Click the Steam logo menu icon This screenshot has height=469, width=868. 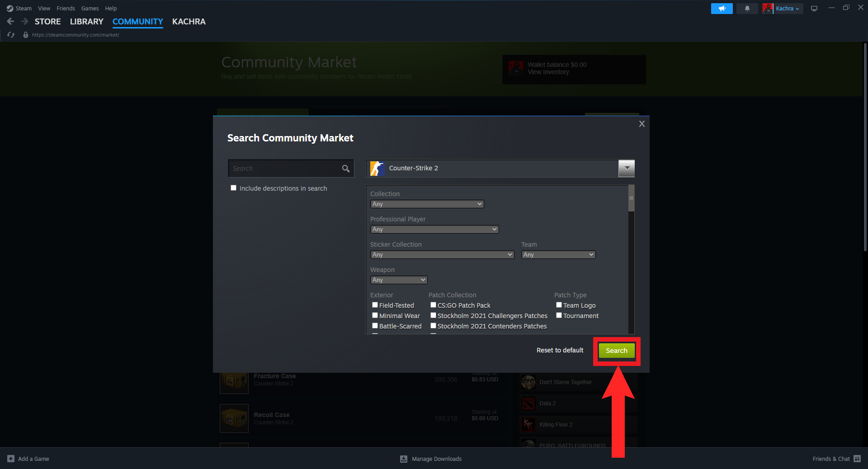pos(10,9)
